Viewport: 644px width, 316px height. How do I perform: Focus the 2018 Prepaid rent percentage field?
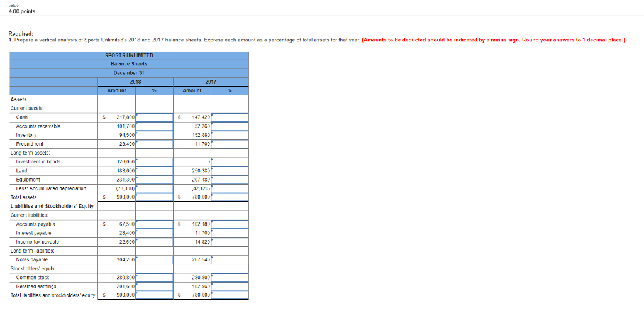pos(155,144)
